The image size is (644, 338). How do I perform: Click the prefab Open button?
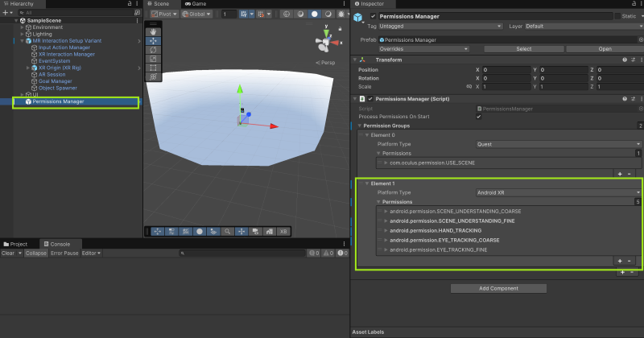tap(605, 48)
